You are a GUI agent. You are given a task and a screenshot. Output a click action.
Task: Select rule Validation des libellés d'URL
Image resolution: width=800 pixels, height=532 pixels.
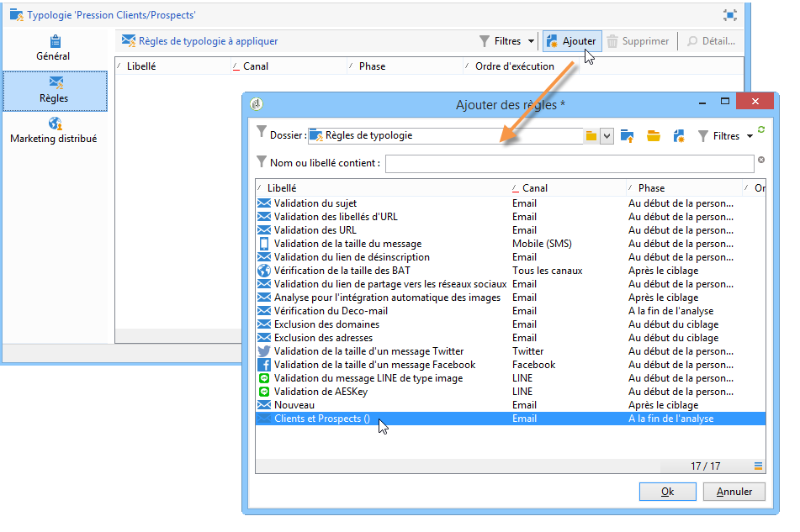click(x=511, y=217)
